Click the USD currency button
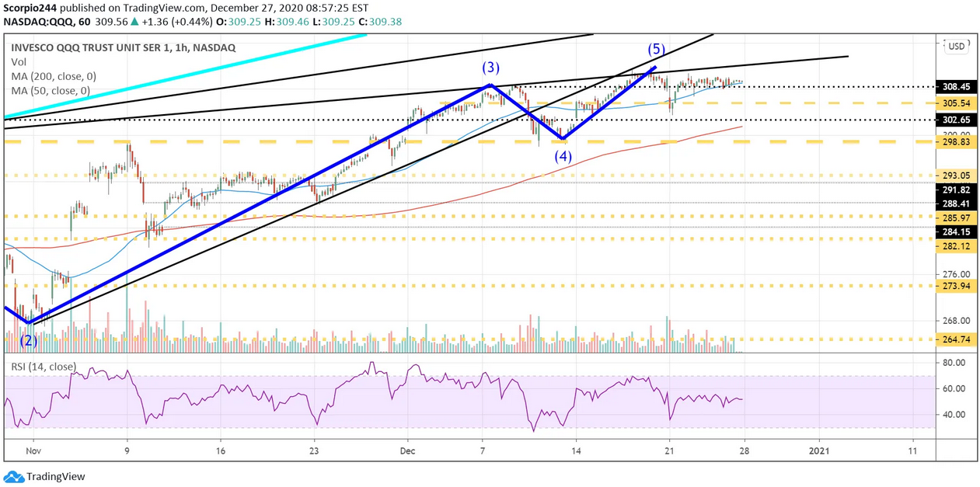The image size is (980, 487). click(956, 47)
